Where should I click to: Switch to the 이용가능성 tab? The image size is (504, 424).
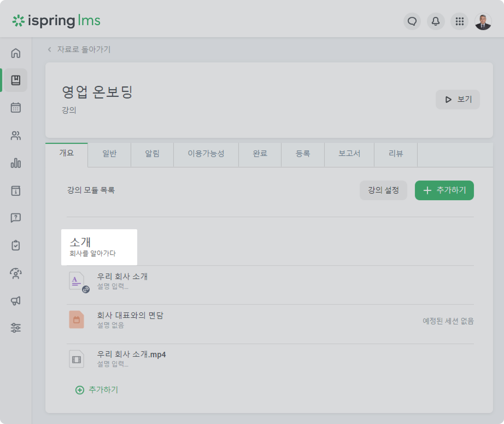coord(206,154)
